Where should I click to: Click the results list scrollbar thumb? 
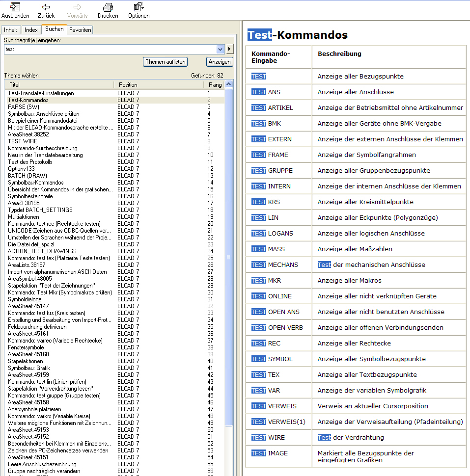tap(229, 257)
